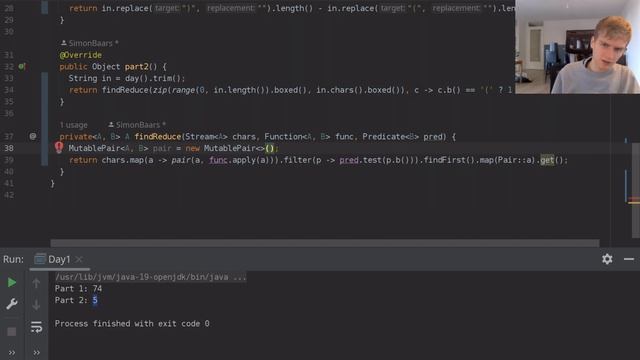This screenshot has height=360, width=640.
Task: Open the '1 usage' inlay hint
Action: click(73, 125)
